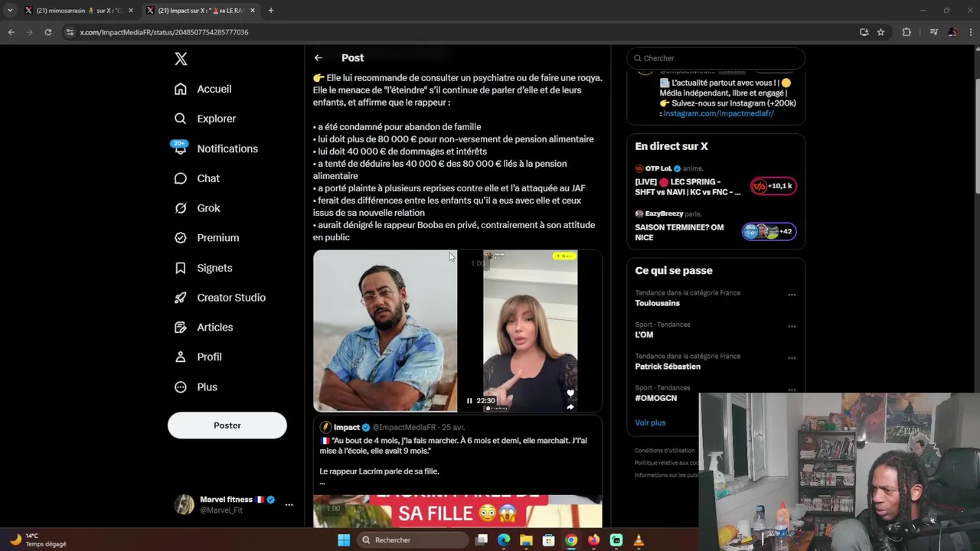Pause the video at 22:30

tap(469, 401)
